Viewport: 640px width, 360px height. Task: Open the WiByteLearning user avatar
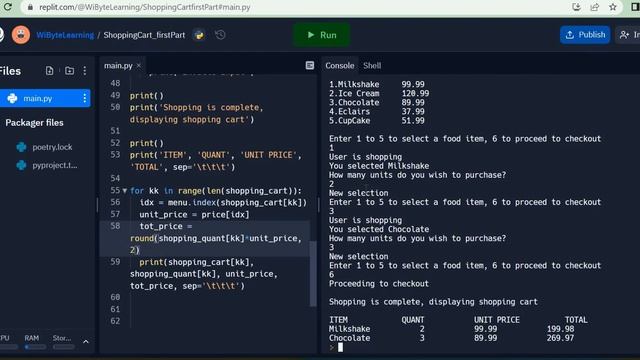tap(21, 35)
